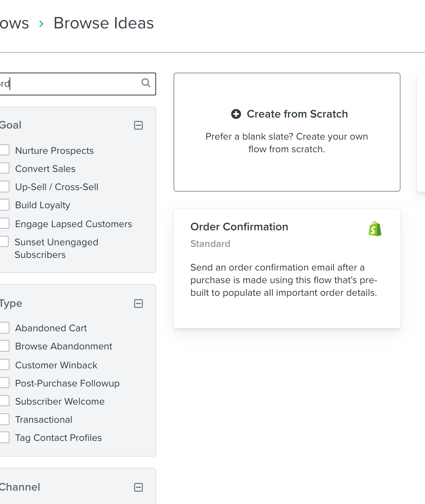Check the Nurture Prospects checkbox
The width and height of the screenshot is (425, 504).
(x=4, y=150)
